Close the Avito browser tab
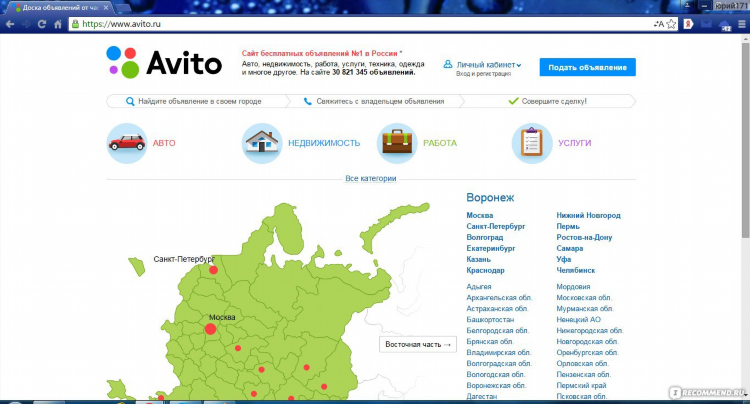Image resolution: width=750 pixels, height=404 pixels. coord(106,8)
